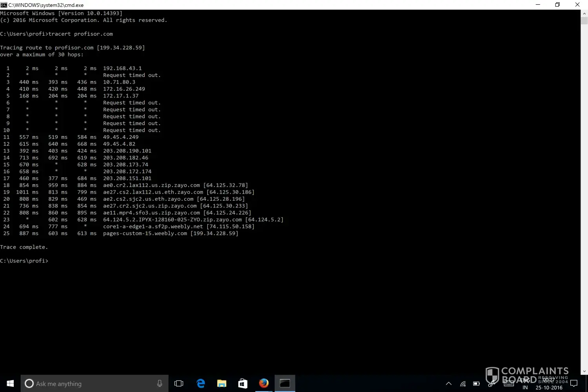Click hop 15 address "203.208.173.74"
The width and height of the screenshot is (588, 392).
(125, 165)
